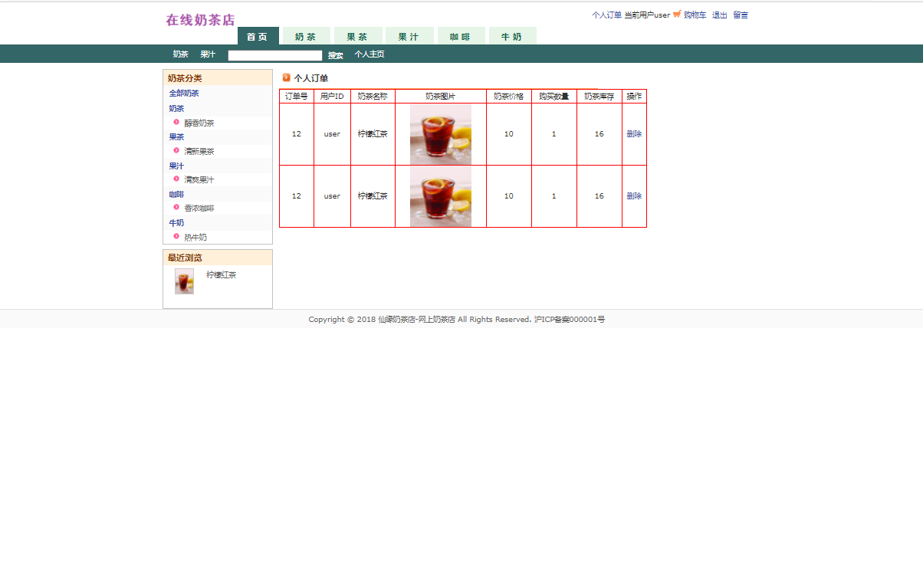
Task: Open the 果汁 tab in main navigation
Action: [x=409, y=35]
